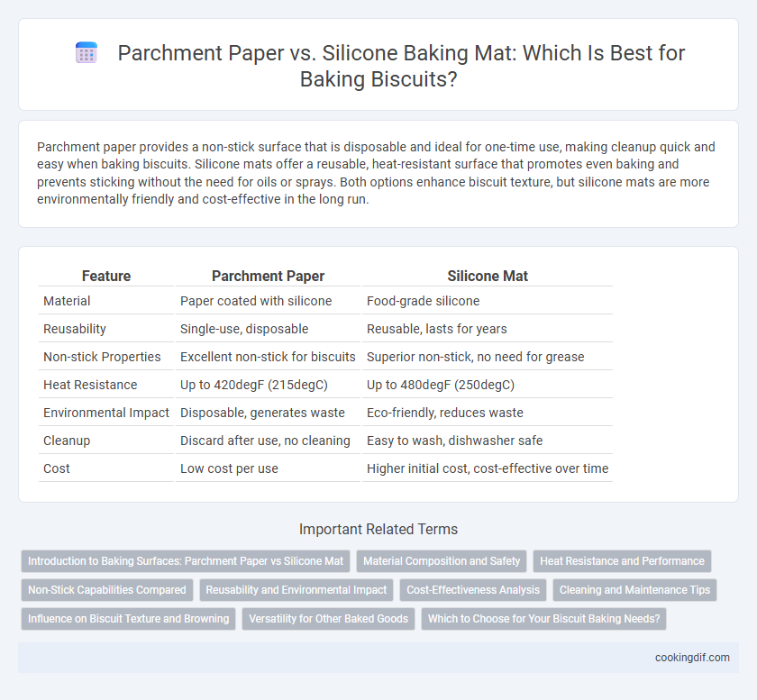Click the calendar icon beside the title

click(87, 52)
